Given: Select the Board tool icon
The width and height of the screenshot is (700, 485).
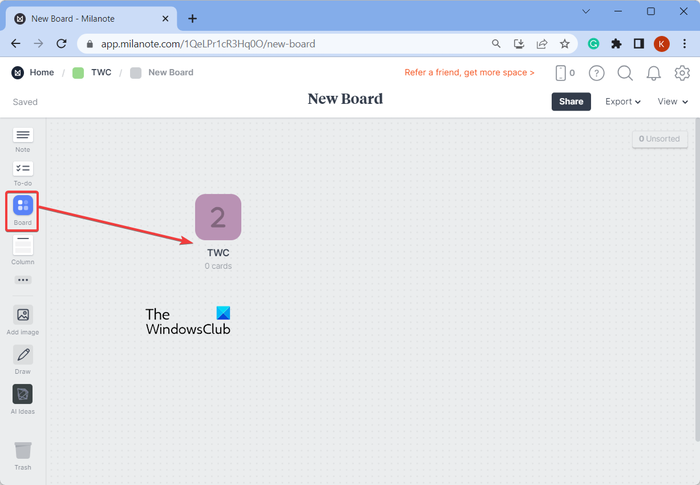Looking at the screenshot, I should pyautogui.click(x=23, y=205).
